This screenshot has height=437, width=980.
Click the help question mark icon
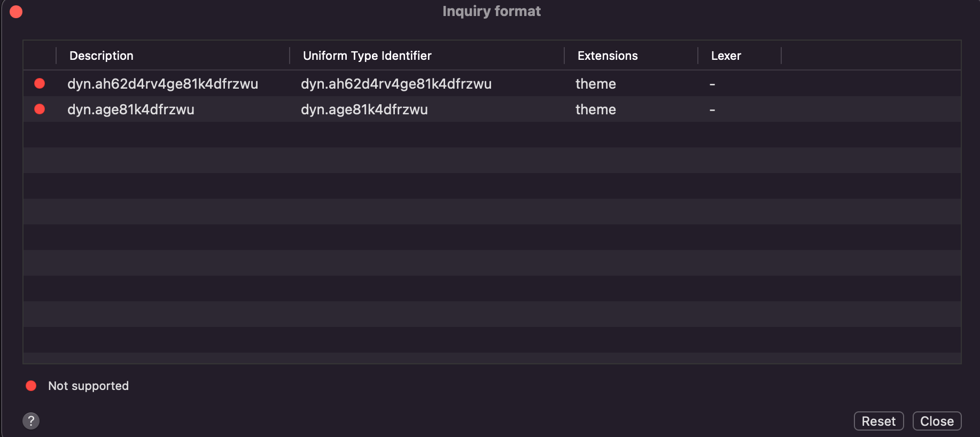point(31,420)
